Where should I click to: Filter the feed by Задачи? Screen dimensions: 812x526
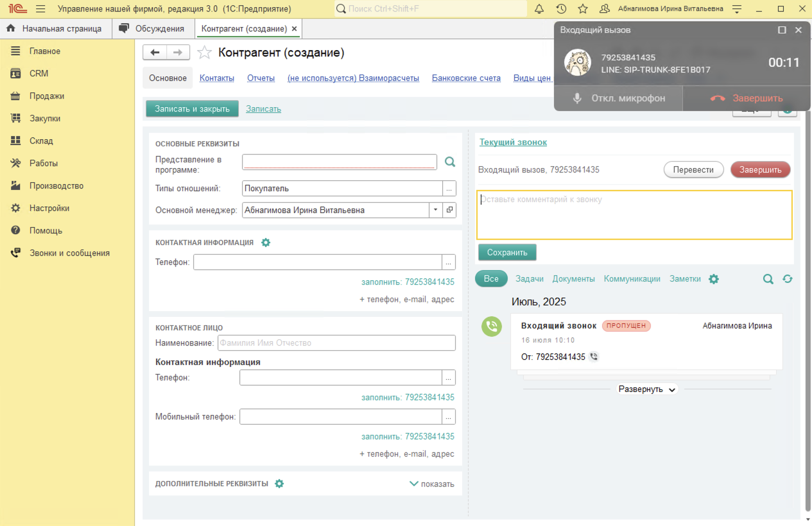point(530,279)
